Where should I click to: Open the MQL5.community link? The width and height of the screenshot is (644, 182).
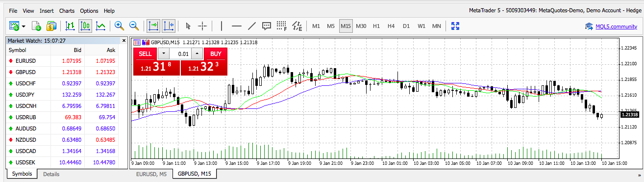click(616, 26)
